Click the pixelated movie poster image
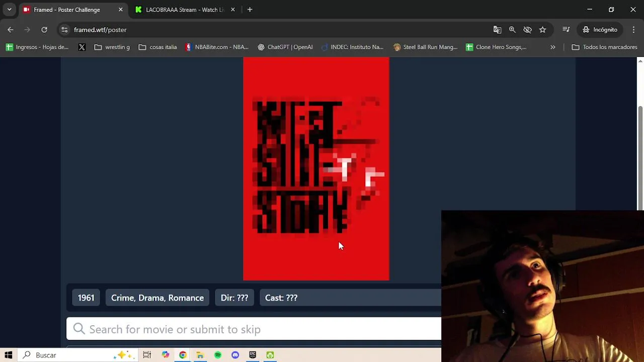The height and width of the screenshot is (362, 644). coord(316,168)
